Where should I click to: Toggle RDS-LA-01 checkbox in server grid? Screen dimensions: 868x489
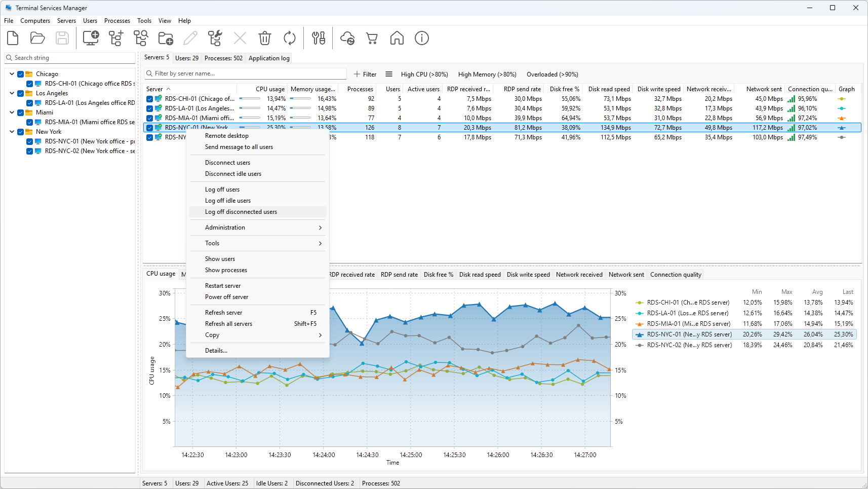pos(150,108)
